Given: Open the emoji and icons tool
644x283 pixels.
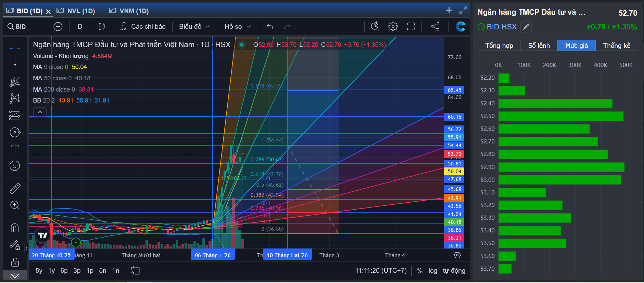Looking at the screenshot, I should (15, 166).
